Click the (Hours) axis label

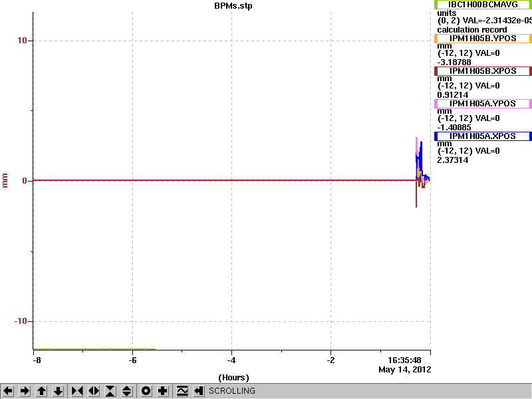[233, 378]
